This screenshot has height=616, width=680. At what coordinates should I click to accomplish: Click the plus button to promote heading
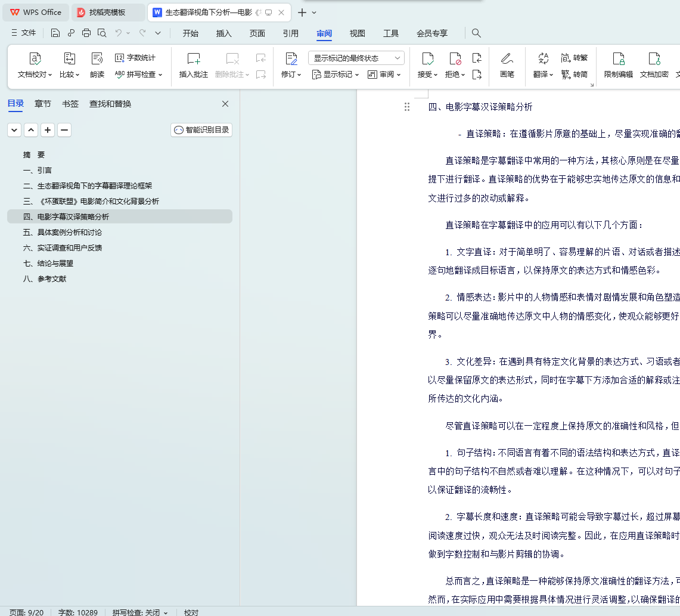pyautogui.click(x=48, y=130)
